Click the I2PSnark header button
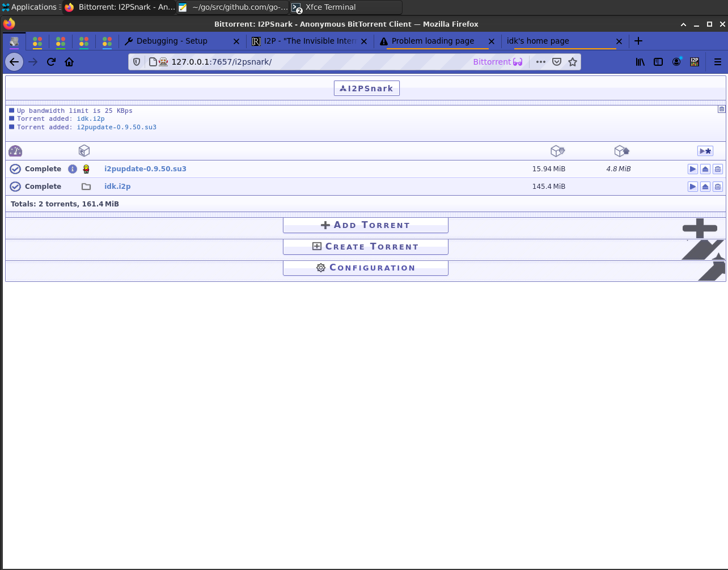Image resolution: width=728 pixels, height=570 pixels. tap(367, 88)
